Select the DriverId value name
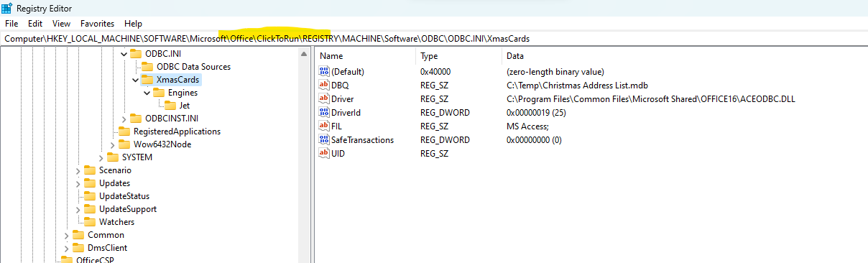Screen dimensions: 868x263 [346, 113]
